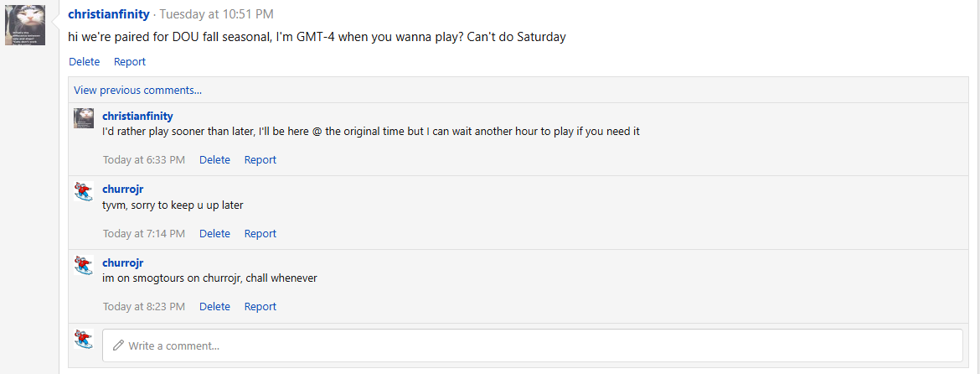This screenshot has height=374, width=980.
Task: Report the 7:14 PM comment
Action: (x=260, y=233)
